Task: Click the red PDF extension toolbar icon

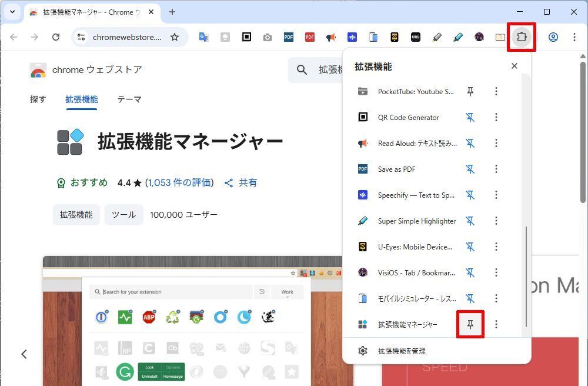Action: [310, 37]
